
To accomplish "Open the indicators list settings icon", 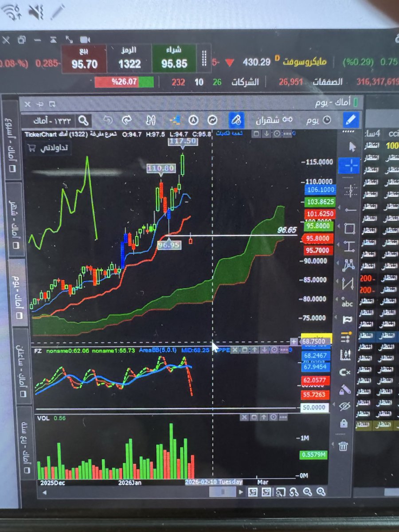I will 346,337.
